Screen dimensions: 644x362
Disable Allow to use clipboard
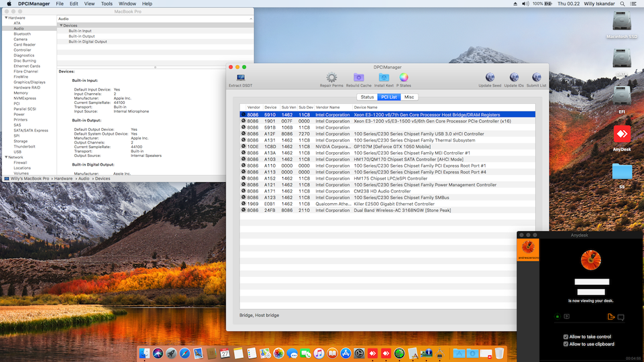[x=565, y=344]
